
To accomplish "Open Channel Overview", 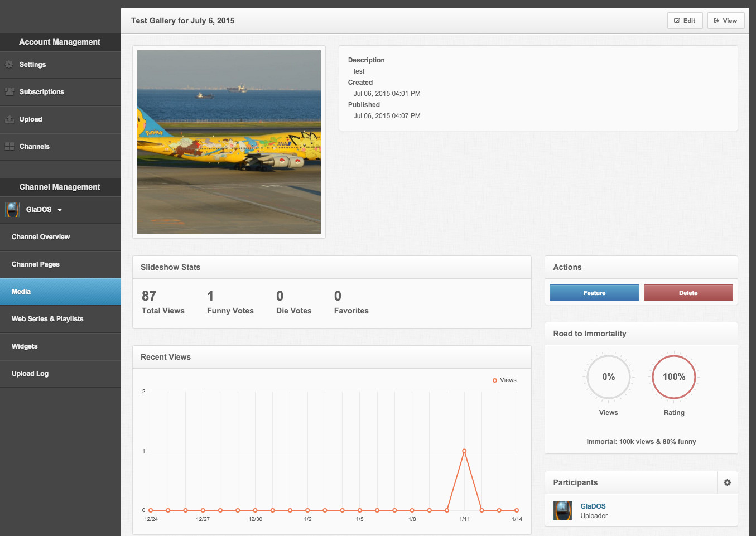I will point(60,237).
